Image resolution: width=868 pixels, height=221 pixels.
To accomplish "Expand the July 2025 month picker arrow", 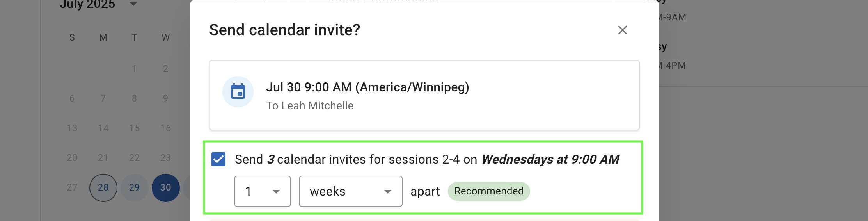I will click(133, 4).
